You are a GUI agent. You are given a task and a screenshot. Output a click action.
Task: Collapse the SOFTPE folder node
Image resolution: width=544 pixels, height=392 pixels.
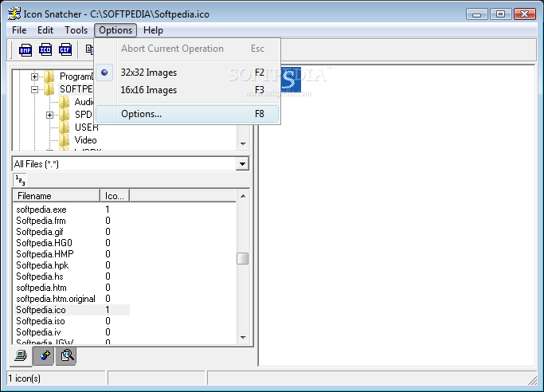[x=34, y=89]
